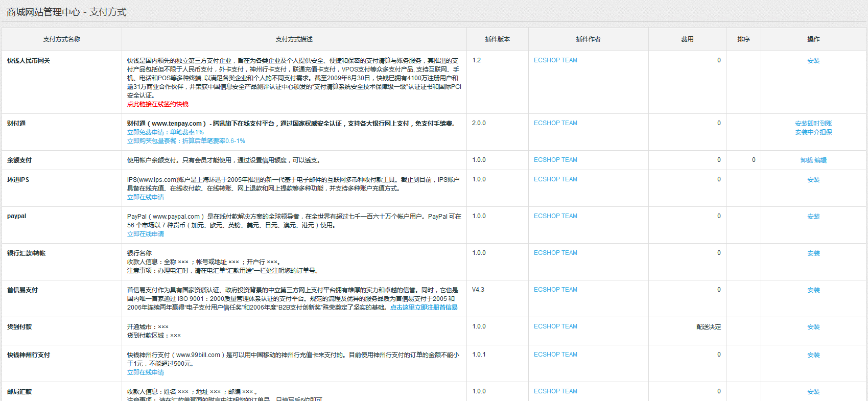Install the 货到付款 payment method
The width and height of the screenshot is (868, 401).
(813, 327)
